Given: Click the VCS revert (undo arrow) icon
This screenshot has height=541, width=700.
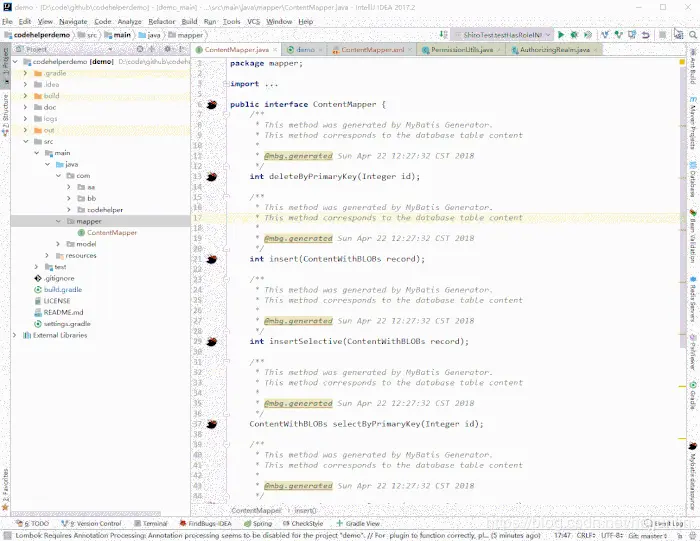Looking at the screenshot, I should click(646, 35).
